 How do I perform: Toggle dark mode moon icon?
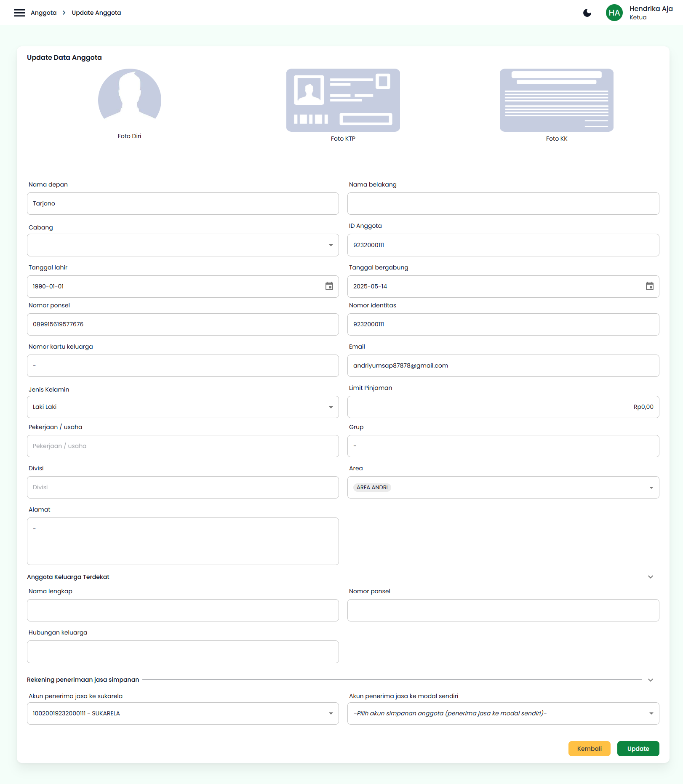(x=587, y=13)
